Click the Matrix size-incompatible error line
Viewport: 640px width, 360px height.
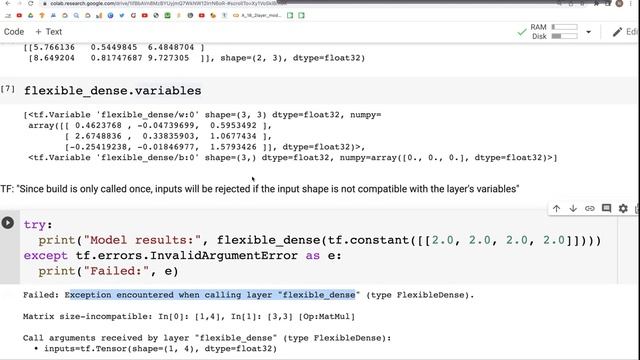189,316
